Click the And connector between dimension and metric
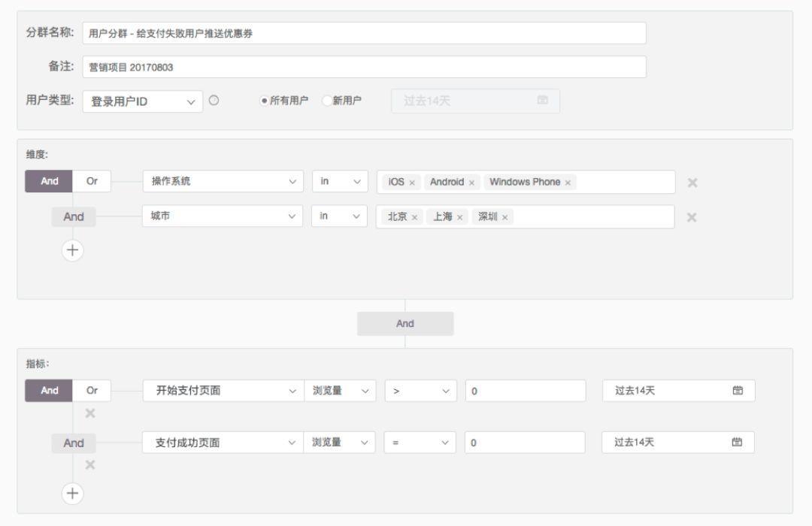 [x=405, y=324]
